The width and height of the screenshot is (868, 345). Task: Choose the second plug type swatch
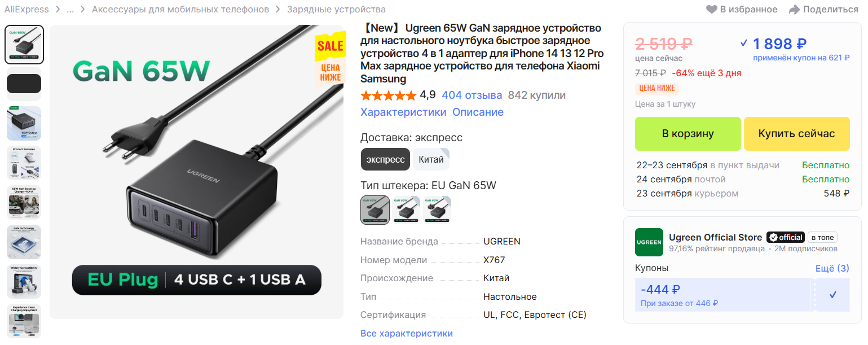406,209
